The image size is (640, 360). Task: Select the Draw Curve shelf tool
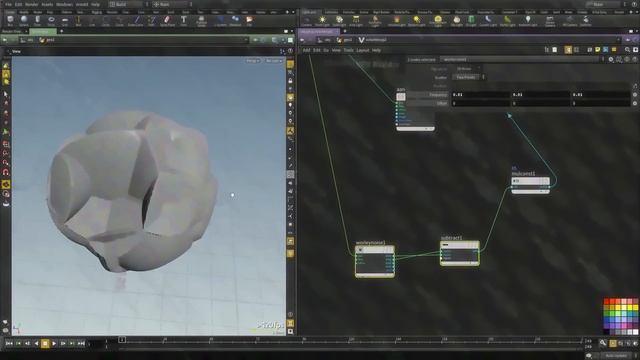click(136, 20)
